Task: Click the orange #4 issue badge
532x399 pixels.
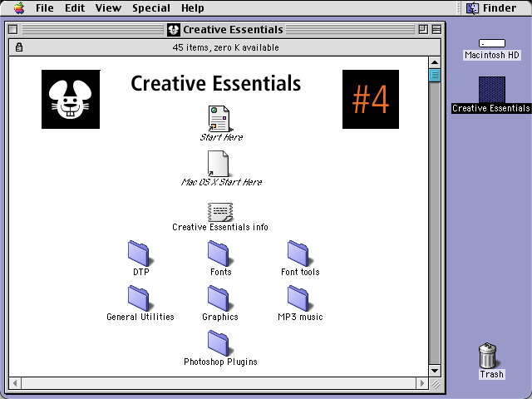Action: (x=371, y=100)
